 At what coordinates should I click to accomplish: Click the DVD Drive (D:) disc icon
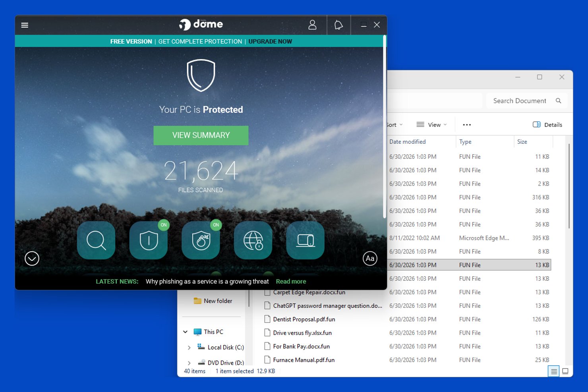point(201,362)
